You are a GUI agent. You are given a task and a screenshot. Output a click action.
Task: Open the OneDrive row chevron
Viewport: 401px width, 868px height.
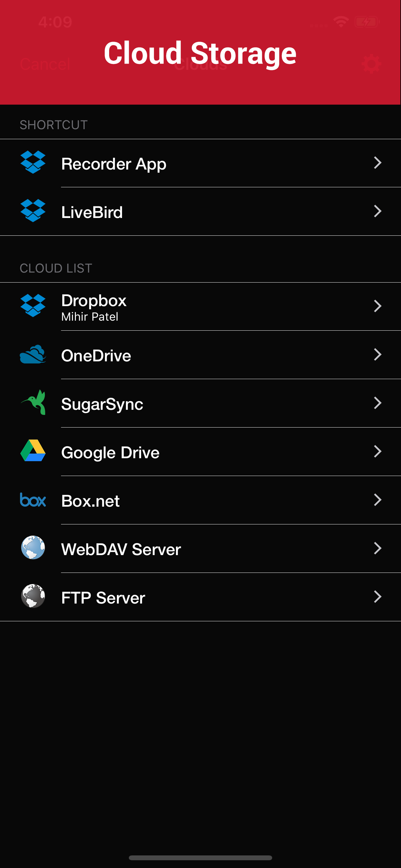378,355
